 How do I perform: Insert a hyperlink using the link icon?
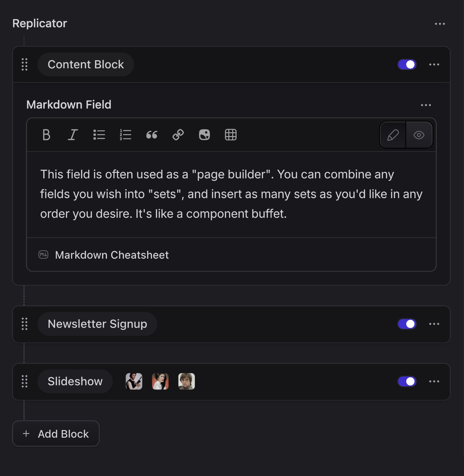[x=178, y=135]
